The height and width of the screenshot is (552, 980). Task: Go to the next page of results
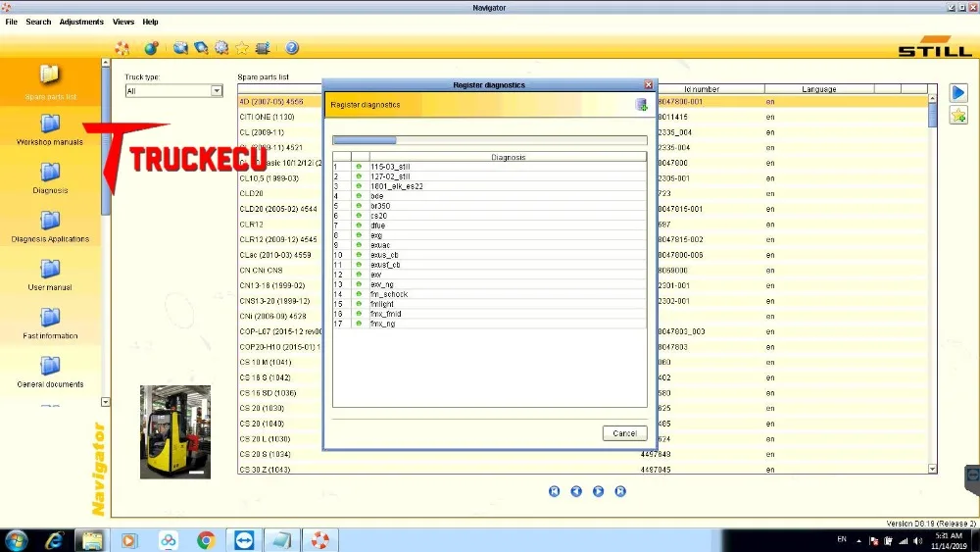click(x=598, y=491)
